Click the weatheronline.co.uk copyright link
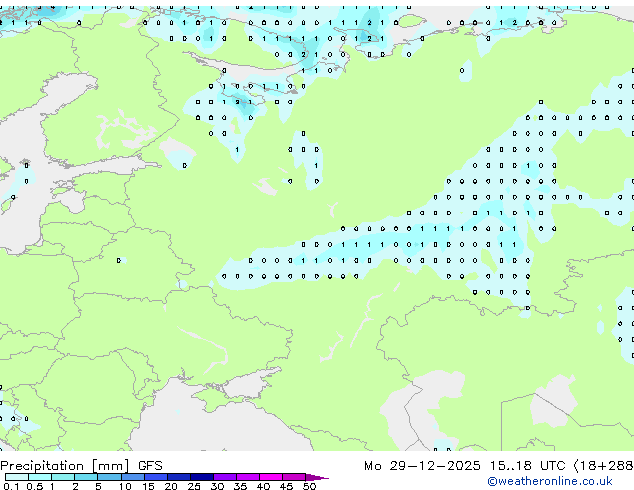This screenshot has width=634, height=490. [550, 481]
